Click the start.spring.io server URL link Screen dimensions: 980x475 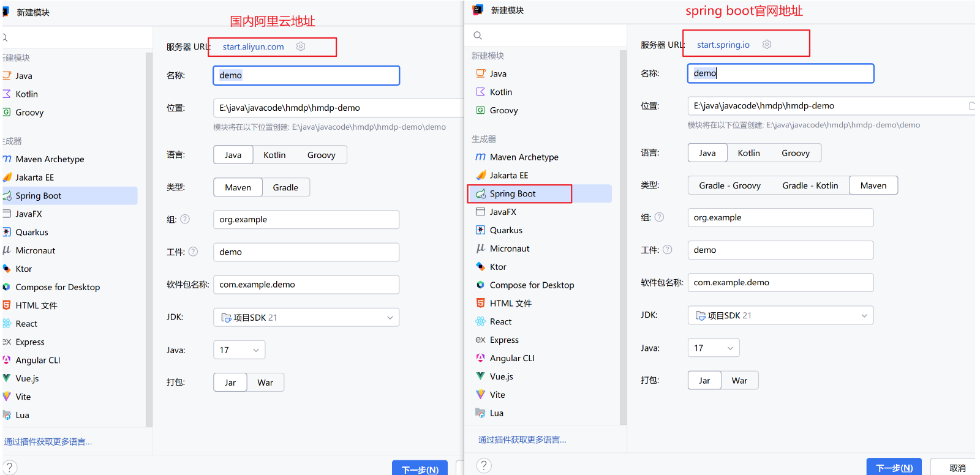(723, 45)
